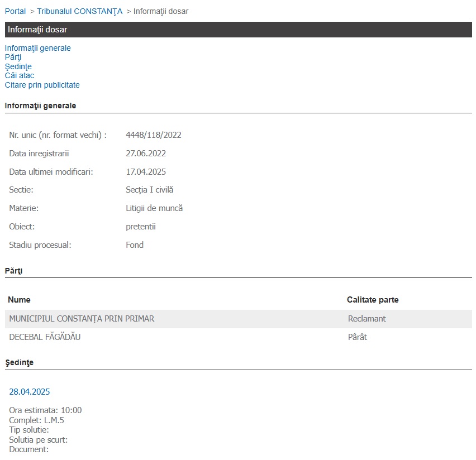476x460 pixels.
Task: Select the DECEBAL FĂGĂDĂU party row
Action: point(45,337)
